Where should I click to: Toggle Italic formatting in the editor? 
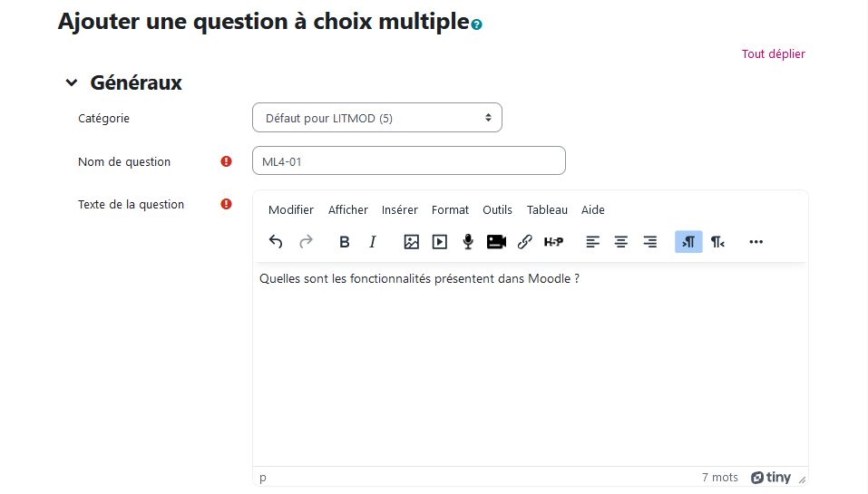point(372,242)
